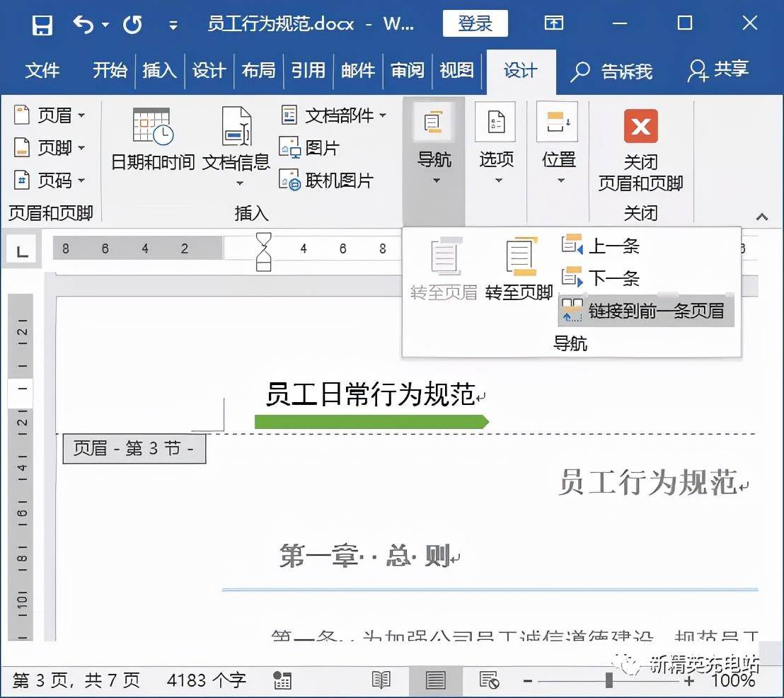
Task: Open the 页脚 footer dropdown
Action: click(x=49, y=148)
